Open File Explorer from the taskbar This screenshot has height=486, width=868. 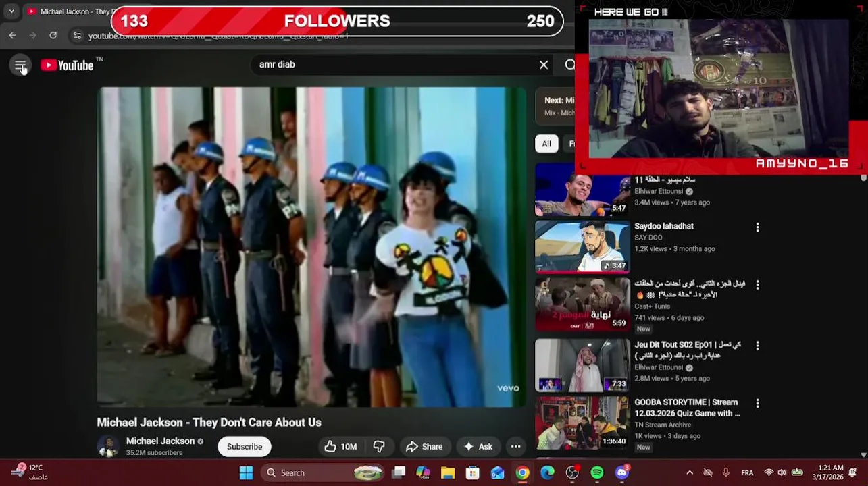click(x=448, y=473)
